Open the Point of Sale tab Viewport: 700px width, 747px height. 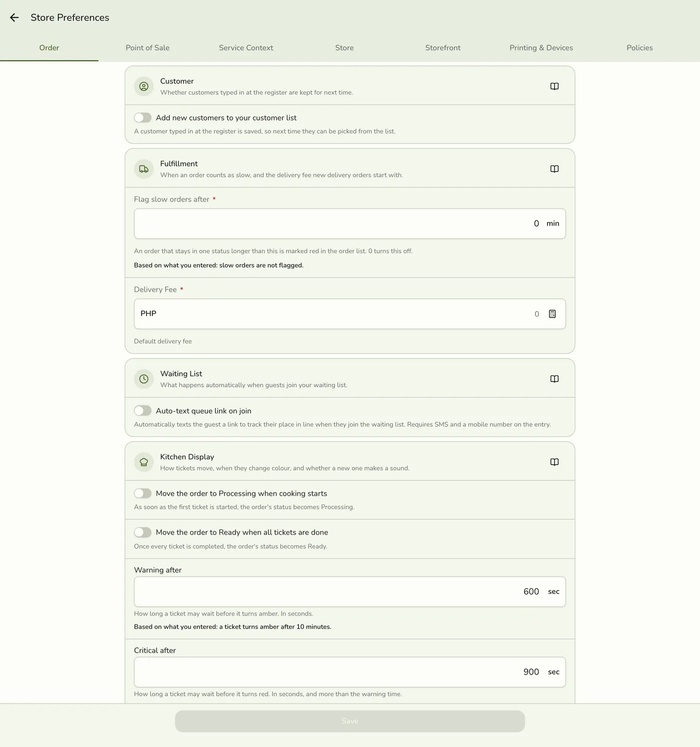click(x=147, y=48)
